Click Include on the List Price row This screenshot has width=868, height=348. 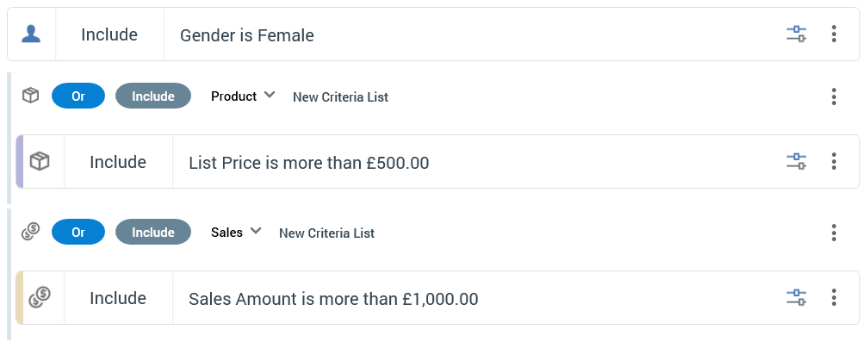(x=118, y=162)
